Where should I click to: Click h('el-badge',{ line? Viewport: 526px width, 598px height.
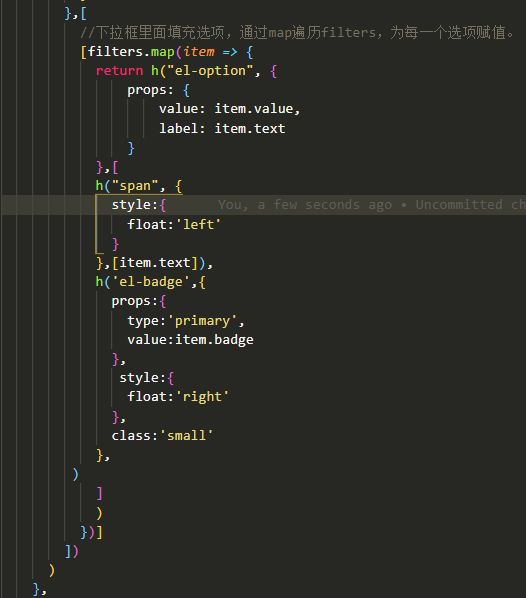coord(151,282)
